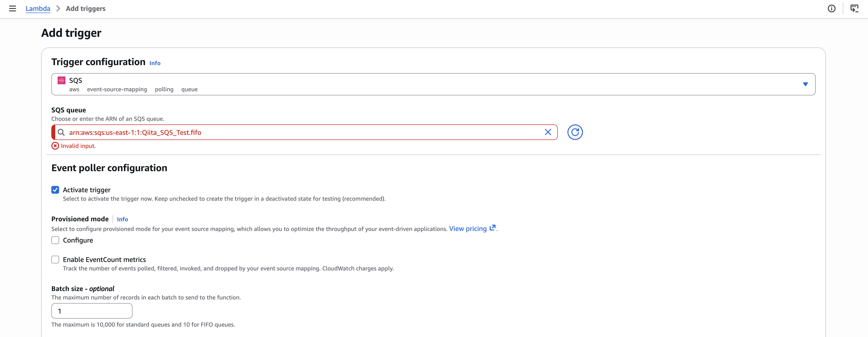Click the breadcrumb separator chevron
This screenshot has height=337, width=868.
tap(58, 8)
